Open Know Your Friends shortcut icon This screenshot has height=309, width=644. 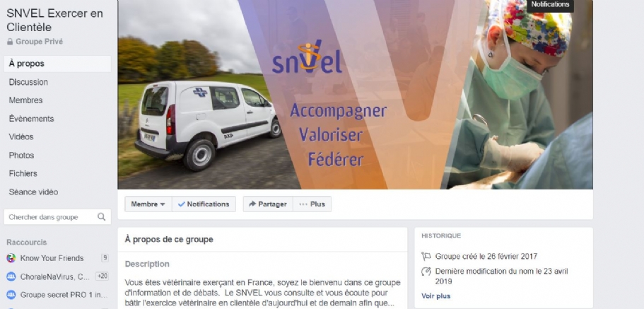[11, 258]
